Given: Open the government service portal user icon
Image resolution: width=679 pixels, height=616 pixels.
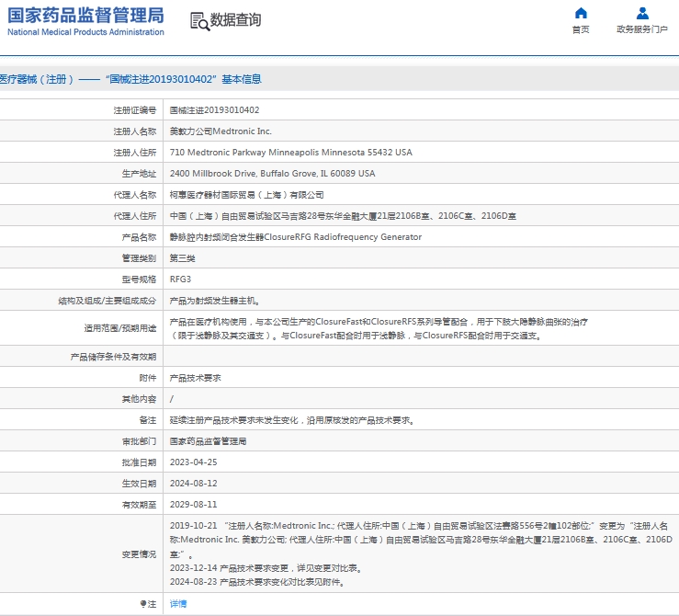Looking at the screenshot, I should [x=642, y=14].
